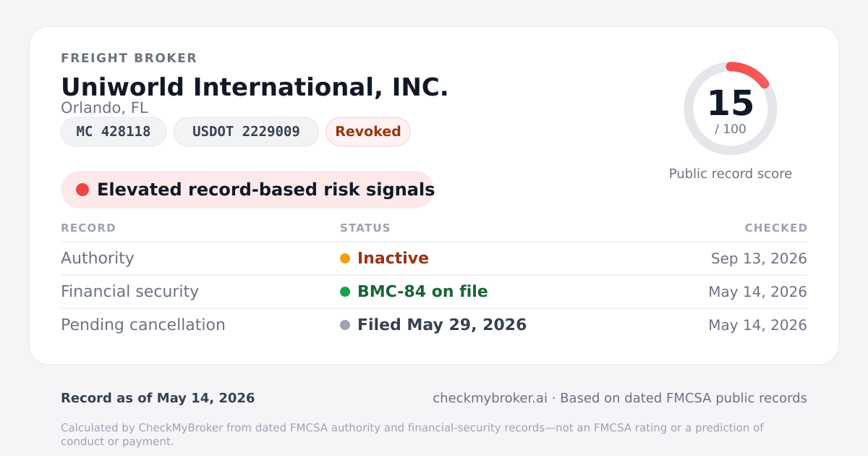The image size is (868, 456).
Task: Select the MC 428118 badge
Action: pyautogui.click(x=114, y=132)
